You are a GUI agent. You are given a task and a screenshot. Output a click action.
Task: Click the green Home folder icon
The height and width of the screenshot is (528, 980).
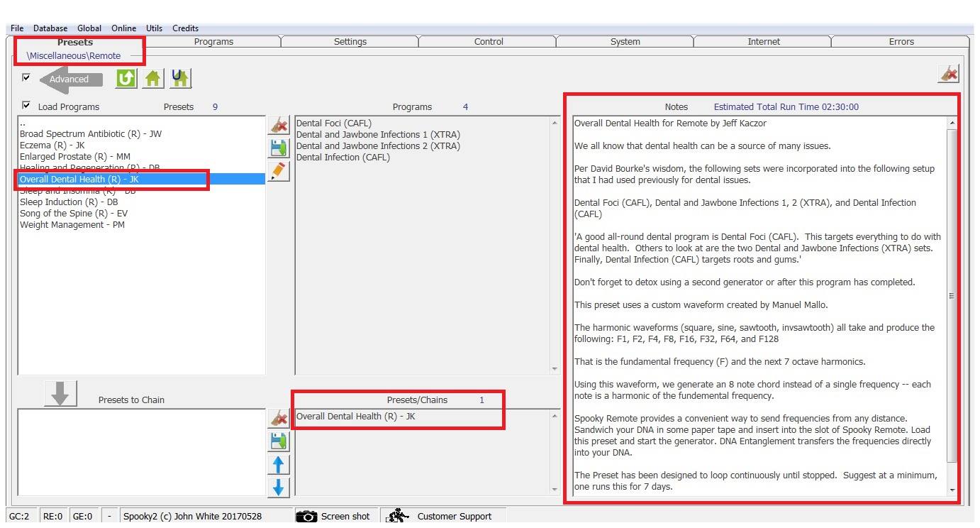point(153,78)
